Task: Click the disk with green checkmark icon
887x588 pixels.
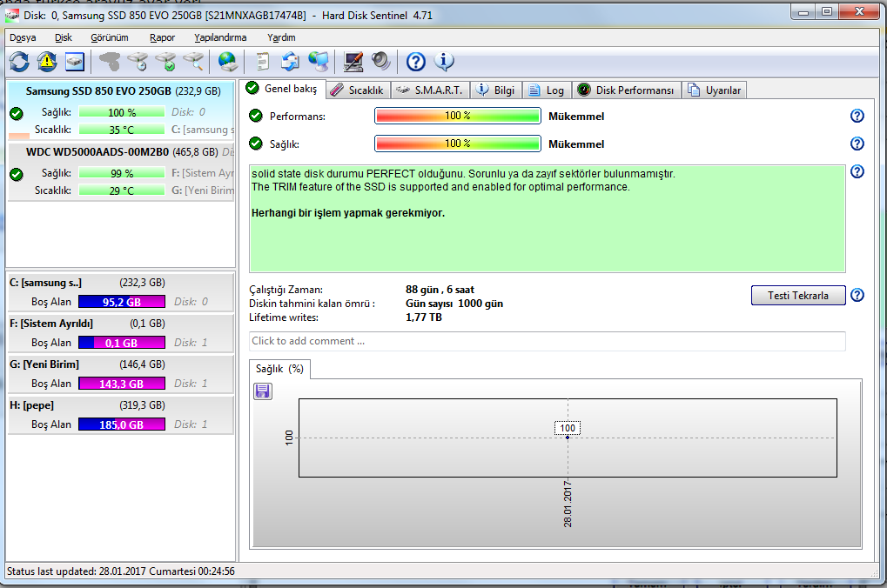Action: pyautogui.click(x=165, y=62)
